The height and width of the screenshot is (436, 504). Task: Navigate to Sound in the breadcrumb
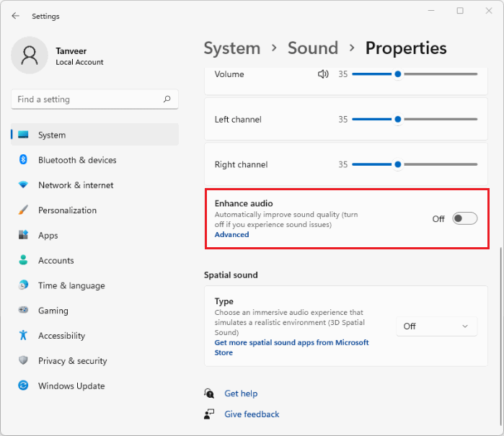coord(313,48)
